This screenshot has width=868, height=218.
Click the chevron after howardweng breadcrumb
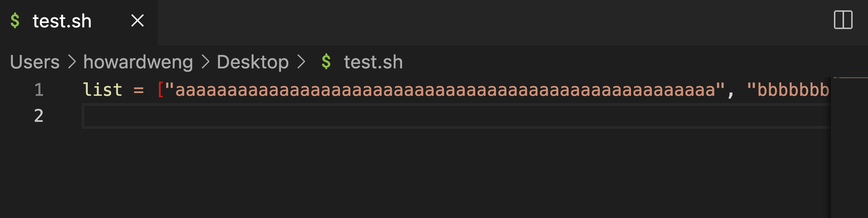point(205,62)
